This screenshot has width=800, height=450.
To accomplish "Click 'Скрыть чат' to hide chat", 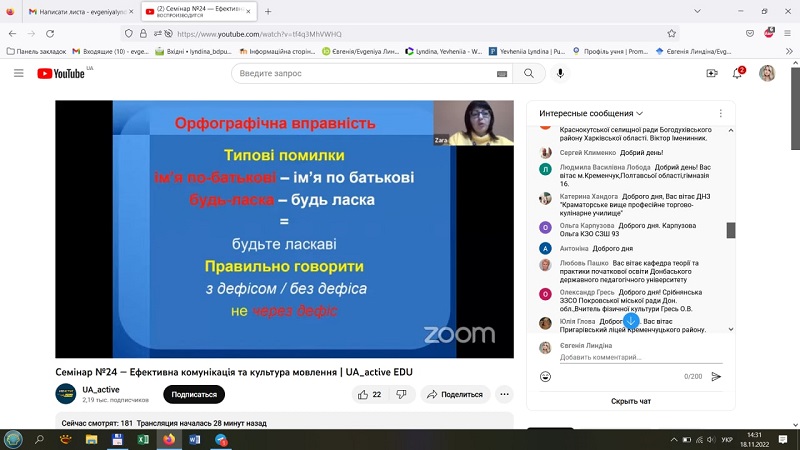I will pyautogui.click(x=631, y=401).
